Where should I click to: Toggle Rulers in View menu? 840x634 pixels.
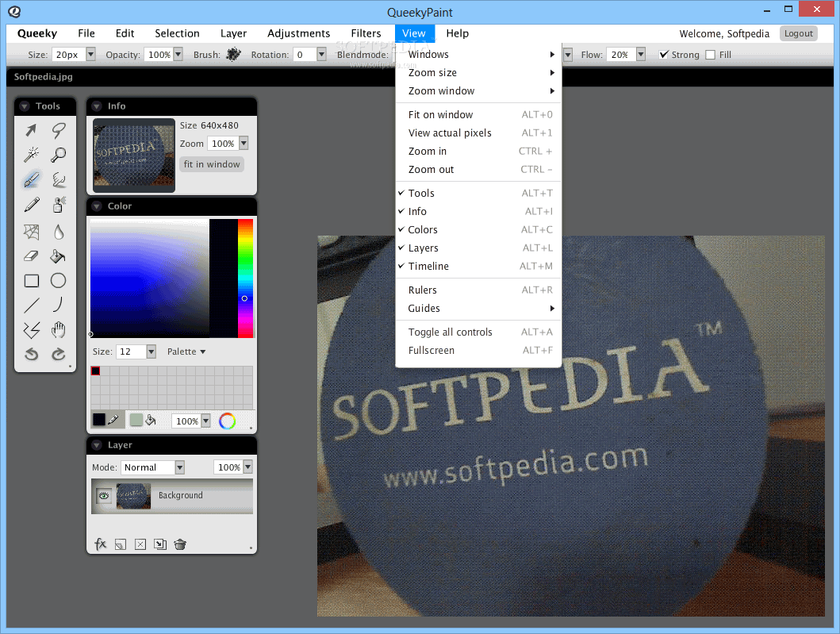[478, 290]
